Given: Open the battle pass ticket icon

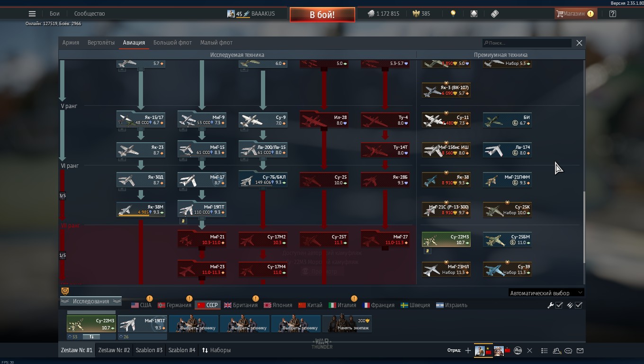Looking at the screenshot, I should (495, 14).
